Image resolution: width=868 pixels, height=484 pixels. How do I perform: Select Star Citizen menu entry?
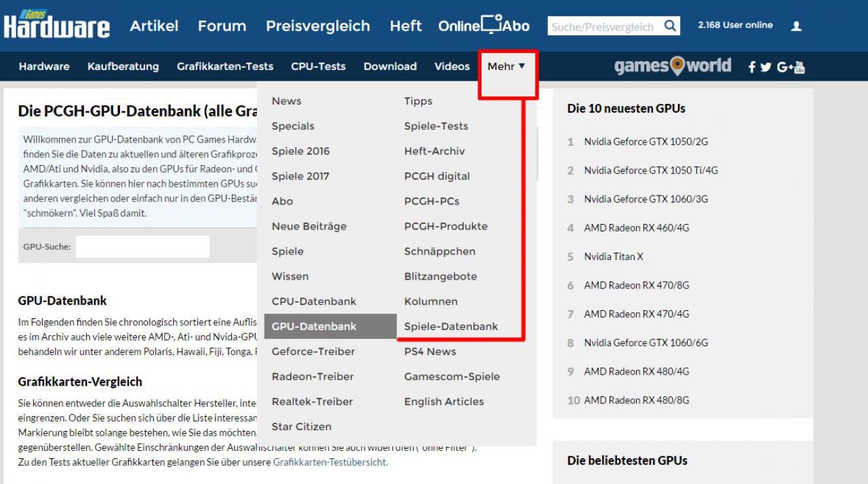pos(302,427)
